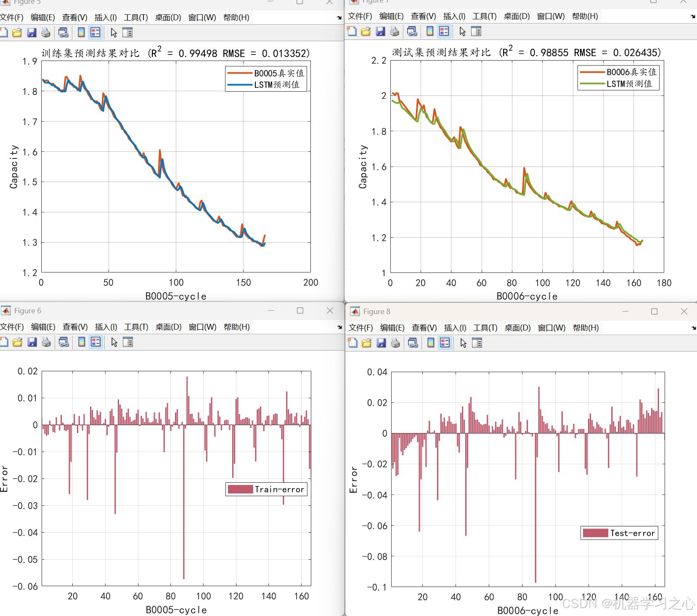Open a file from Figure 6 toolbar
697x616 pixels.
tap(18, 342)
